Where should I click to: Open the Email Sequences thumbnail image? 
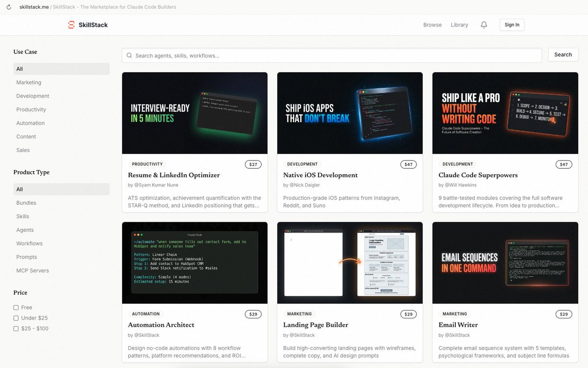(x=505, y=263)
